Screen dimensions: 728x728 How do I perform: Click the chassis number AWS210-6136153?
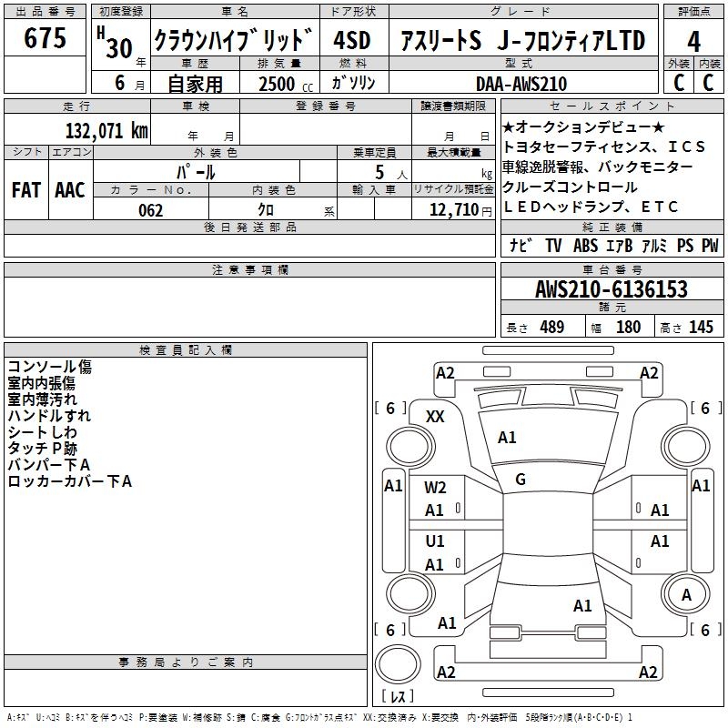pos(611,290)
